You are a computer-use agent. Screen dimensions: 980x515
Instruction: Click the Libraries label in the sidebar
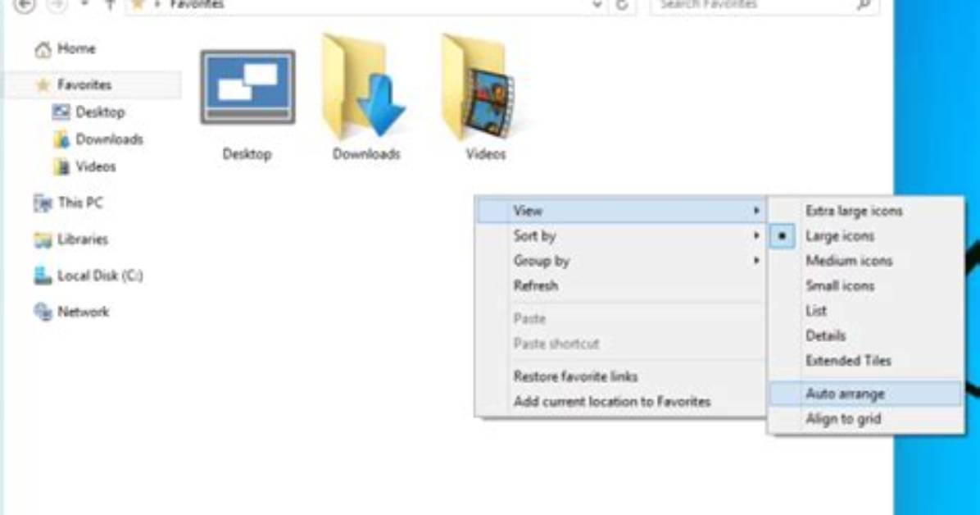[83, 239]
